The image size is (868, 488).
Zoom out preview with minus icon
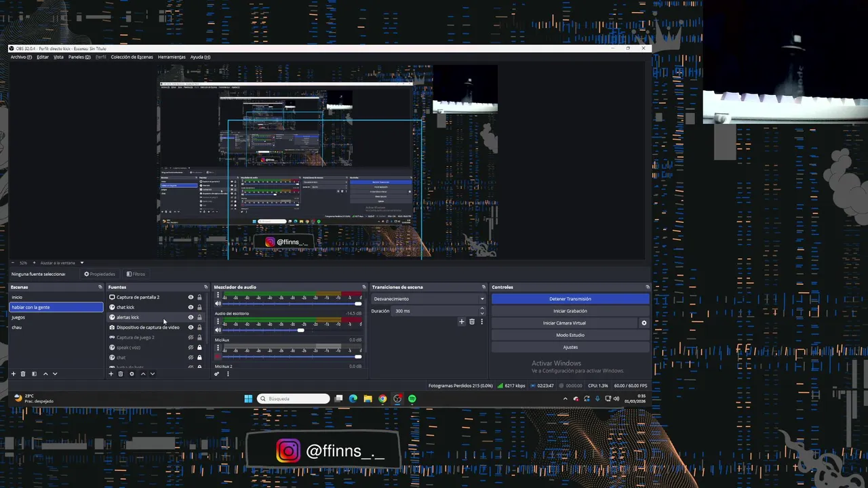click(x=13, y=262)
